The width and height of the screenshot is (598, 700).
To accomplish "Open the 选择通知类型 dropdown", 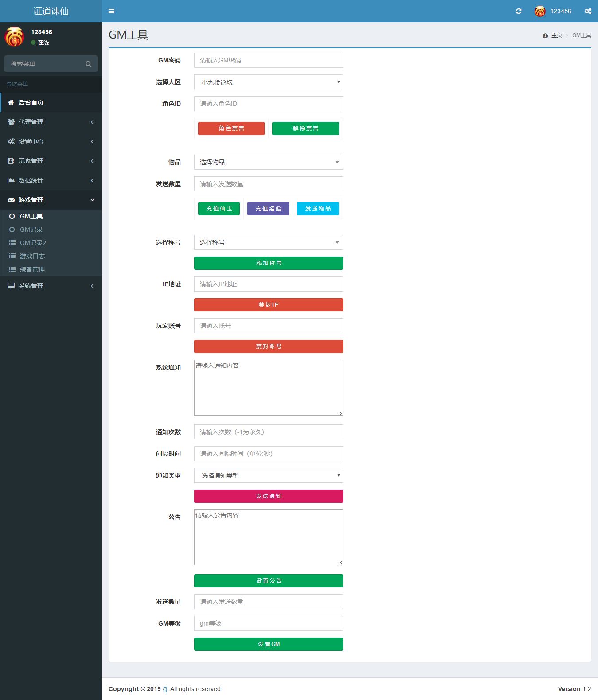I will click(268, 475).
